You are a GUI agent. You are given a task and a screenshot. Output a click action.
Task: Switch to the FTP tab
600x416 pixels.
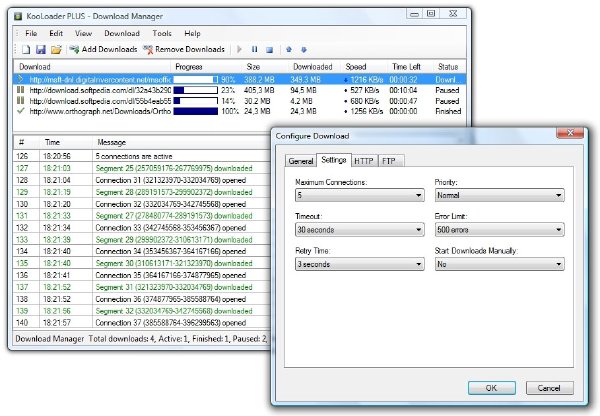391,161
